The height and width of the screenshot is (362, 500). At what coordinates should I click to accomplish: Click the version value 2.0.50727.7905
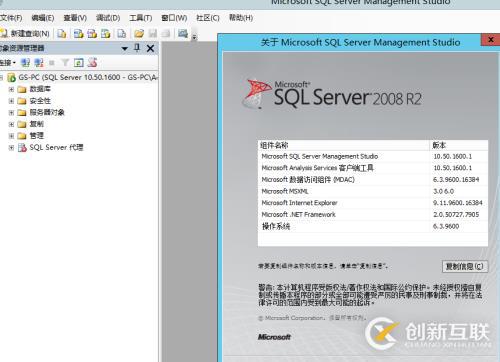456,215
